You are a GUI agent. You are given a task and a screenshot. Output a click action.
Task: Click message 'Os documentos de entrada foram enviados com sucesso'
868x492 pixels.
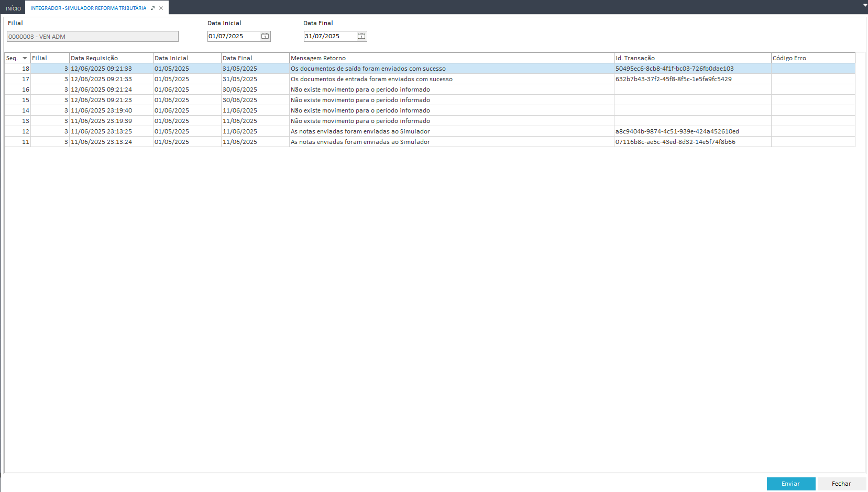pos(371,79)
